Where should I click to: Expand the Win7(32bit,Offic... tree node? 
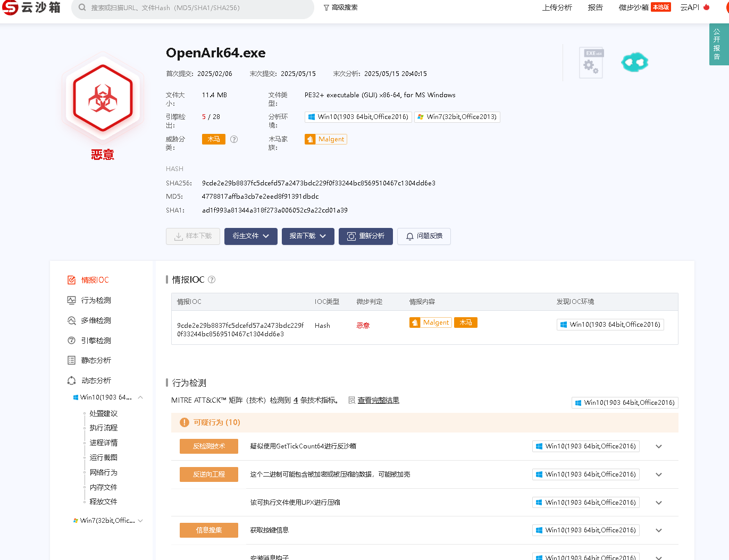[x=140, y=521]
